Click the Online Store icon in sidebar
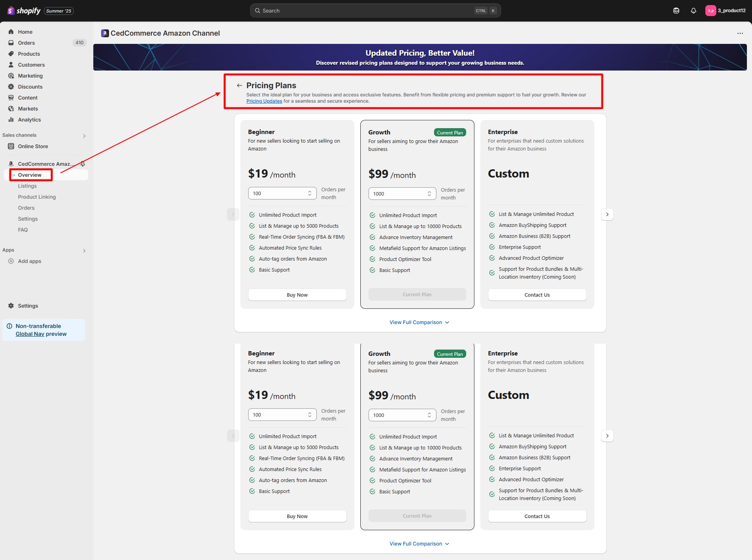Image resolution: width=752 pixels, height=560 pixels. tap(11, 146)
